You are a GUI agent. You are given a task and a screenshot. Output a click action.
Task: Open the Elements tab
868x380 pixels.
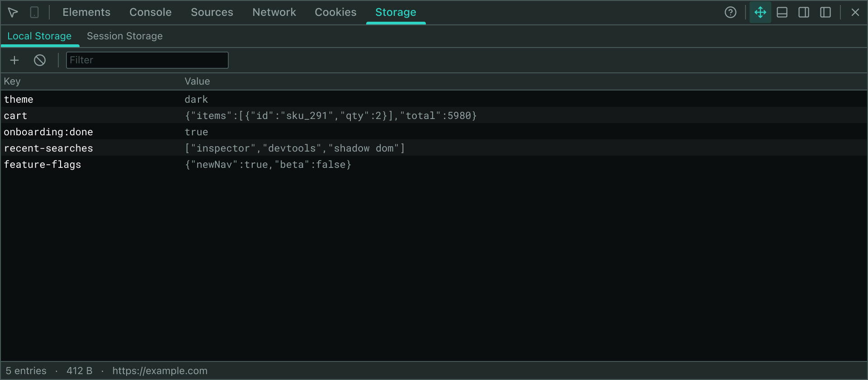tap(86, 12)
